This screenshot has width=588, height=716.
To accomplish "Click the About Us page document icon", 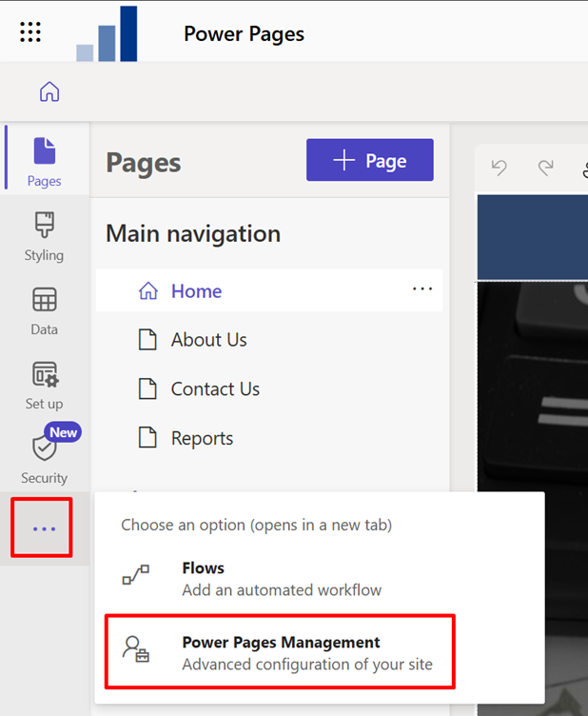I will pyautogui.click(x=147, y=340).
